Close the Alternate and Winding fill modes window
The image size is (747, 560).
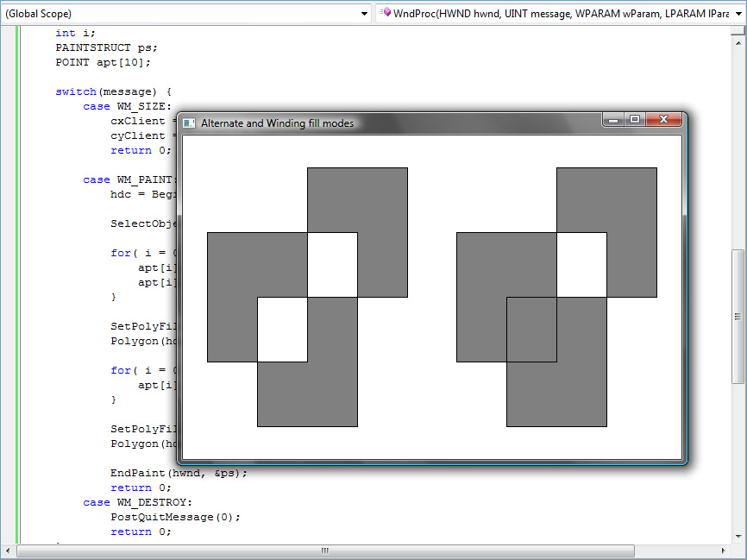(663, 120)
